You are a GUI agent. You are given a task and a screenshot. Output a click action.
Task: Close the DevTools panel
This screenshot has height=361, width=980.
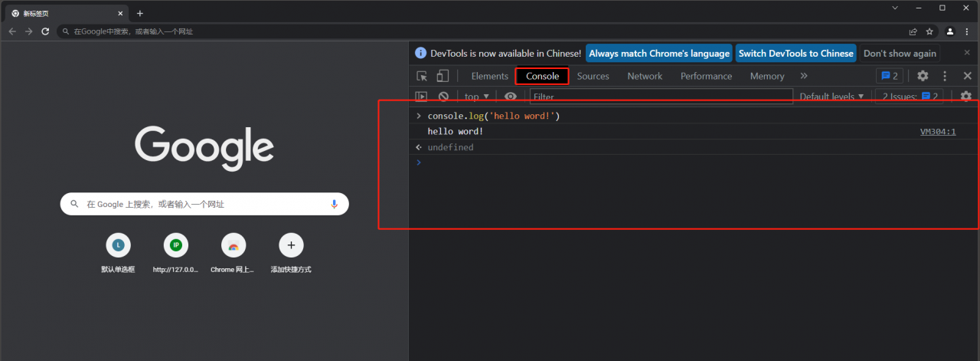coord(967,76)
